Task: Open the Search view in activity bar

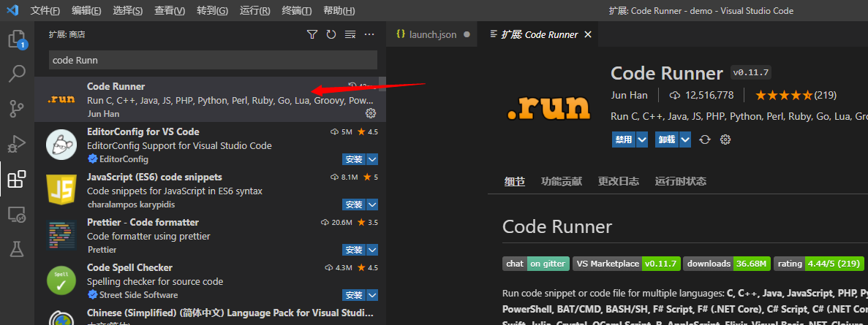Action: click(17, 74)
